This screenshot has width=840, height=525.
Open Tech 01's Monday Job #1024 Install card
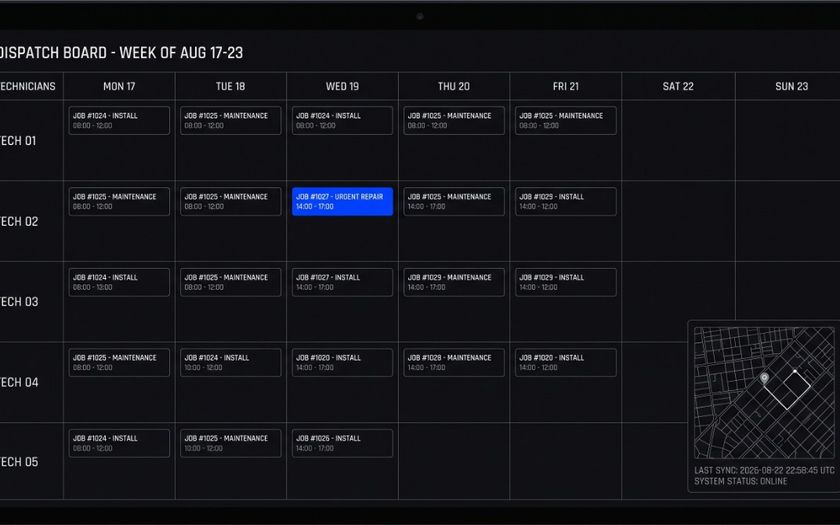pyautogui.click(x=119, y=121)
